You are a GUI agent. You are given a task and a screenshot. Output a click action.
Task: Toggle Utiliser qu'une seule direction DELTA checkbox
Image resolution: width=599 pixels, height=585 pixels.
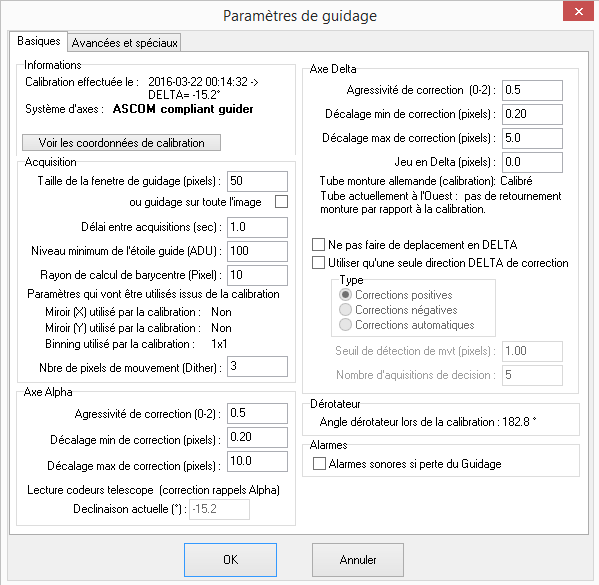click(x=318, y=263)
